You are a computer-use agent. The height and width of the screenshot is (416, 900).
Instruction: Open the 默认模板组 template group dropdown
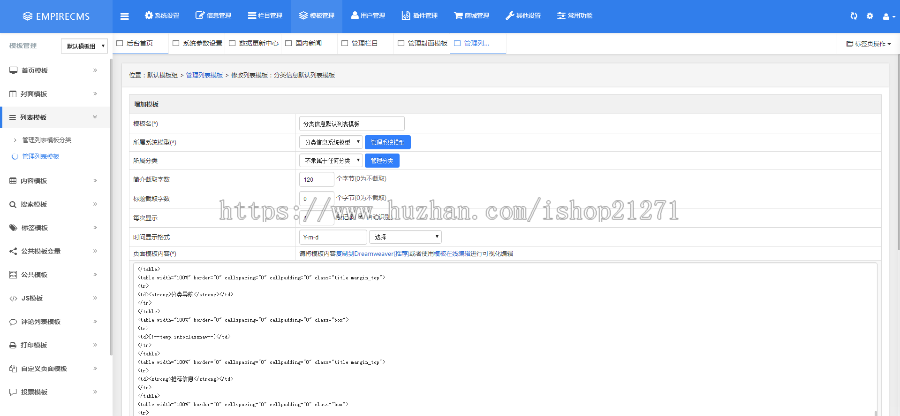[x=84, y=46]
